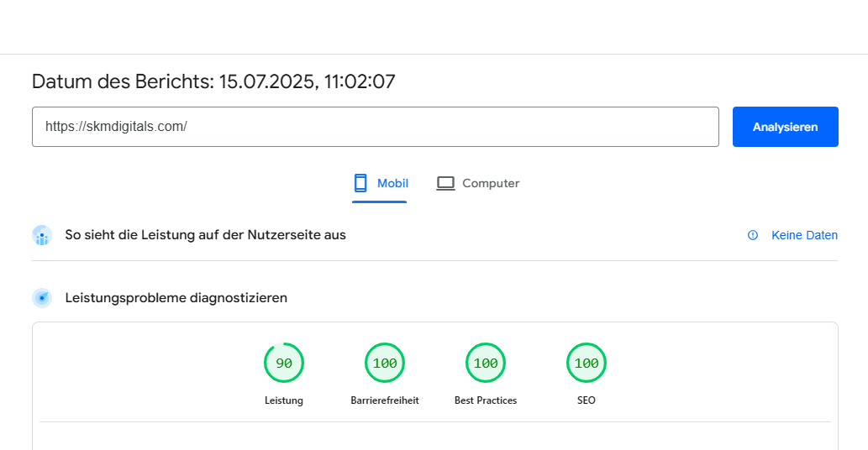Click the Leistung score gauge showing 90

284,364
